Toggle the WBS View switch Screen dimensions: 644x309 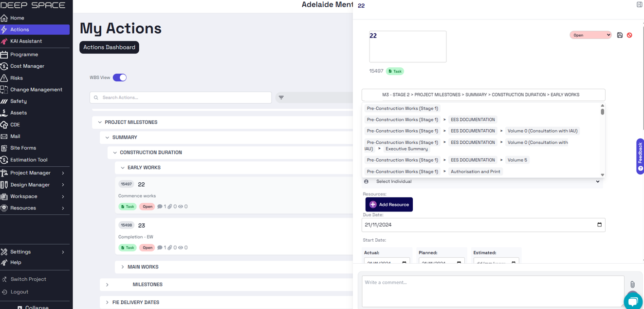click(120, 77)
